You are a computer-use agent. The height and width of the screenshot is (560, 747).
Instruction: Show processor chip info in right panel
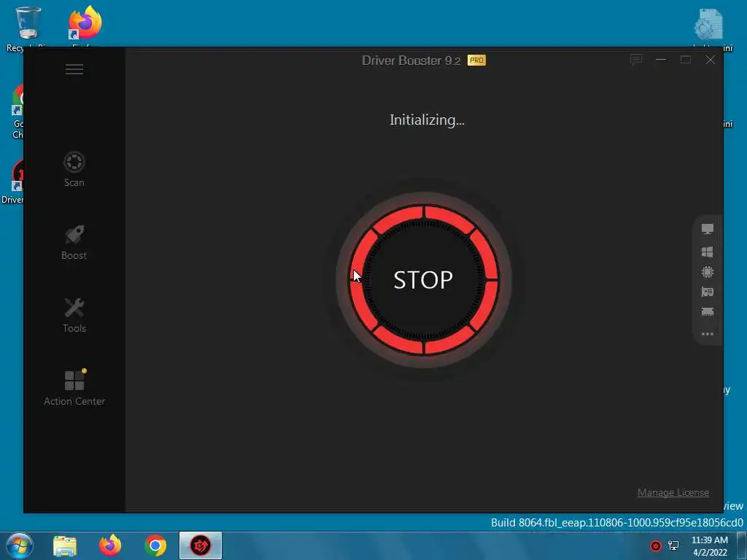pyautogui.click(x=708, y=272)
